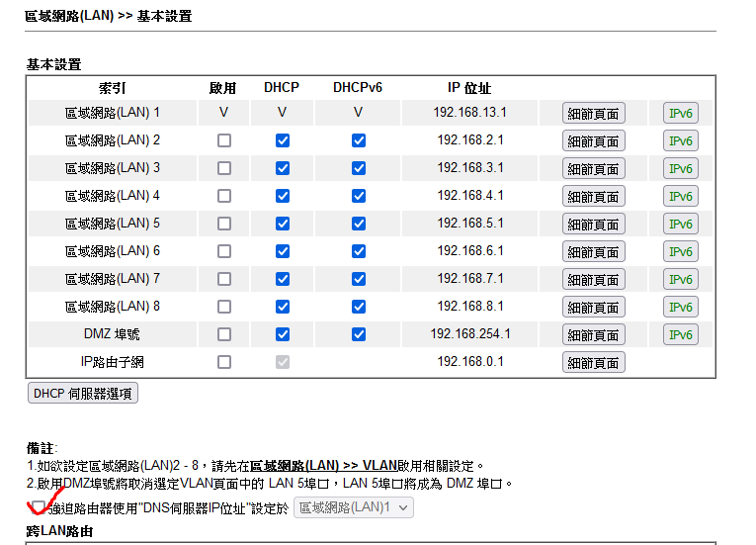Uncheck DHCPv6 for 區域網路(LAN) 4
Screen dimensions: 756x545
358,196
